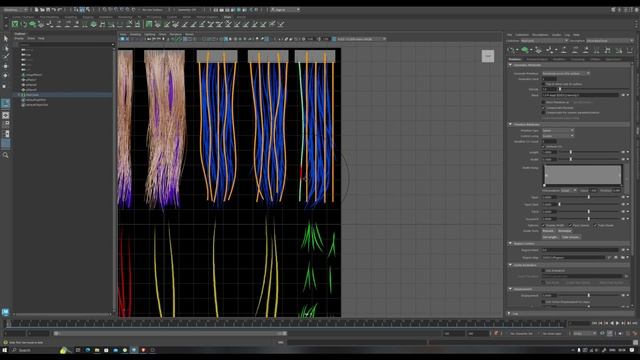Click the eye preview icon in XGen toolbar
The image size is (640, 360).
[512, 50]
